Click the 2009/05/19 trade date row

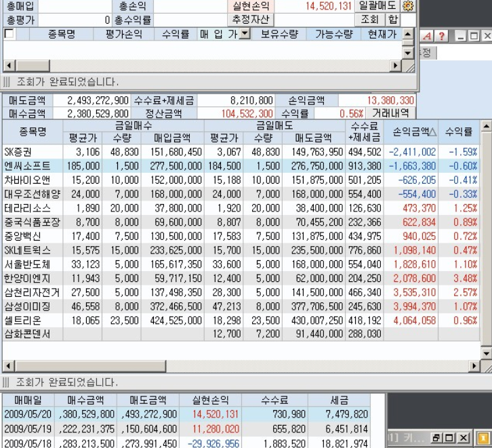tap(186, 428)
